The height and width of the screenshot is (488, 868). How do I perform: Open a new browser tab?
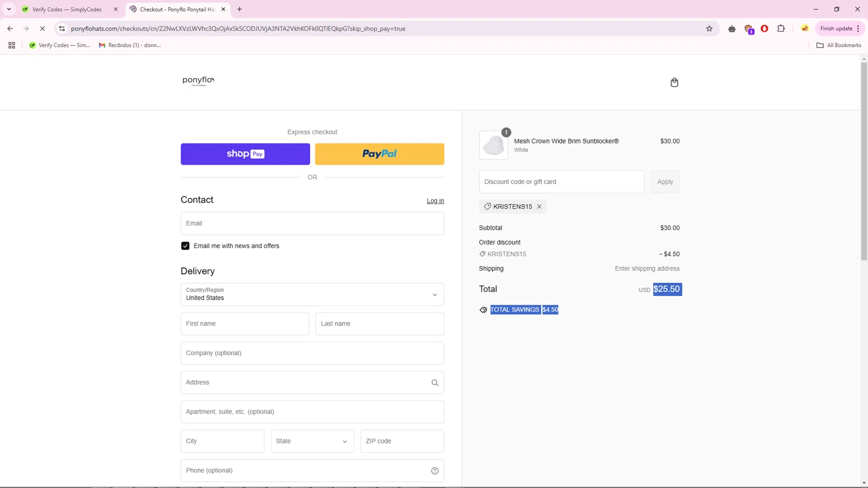click(x=240, y=9)
